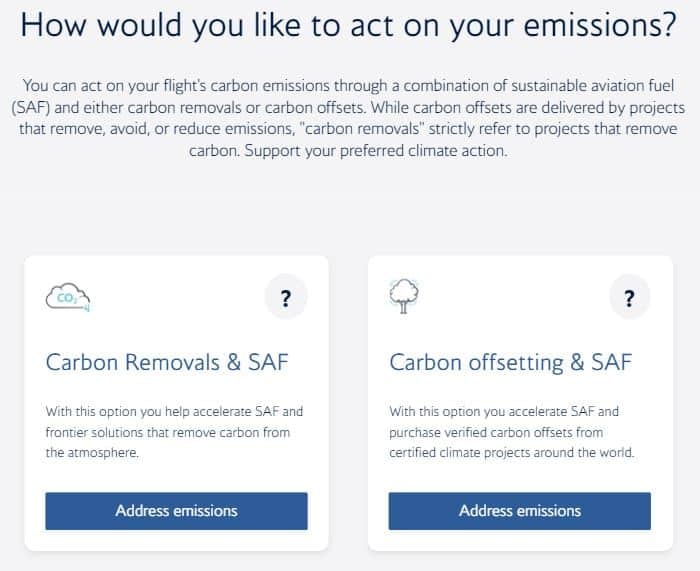Click the tree icon on offsetting card

point(404,296)
